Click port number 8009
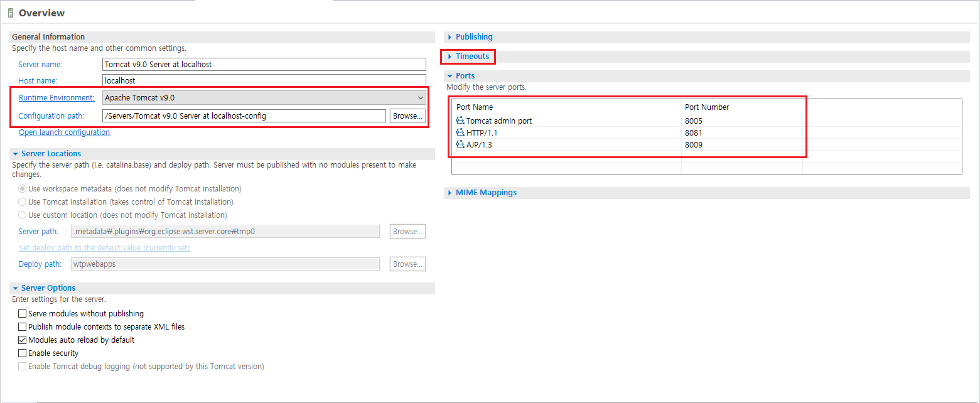The image size is (980, 403). pyautogui.click(x=694, y=144)
